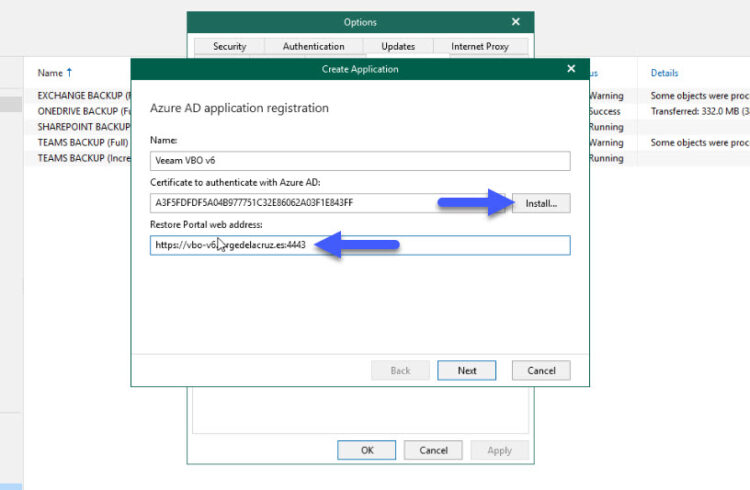Screen dimensions: 750x490
Task: Select the TEAMS BACKUP (Incre job row
Action: tap(84, 158)
